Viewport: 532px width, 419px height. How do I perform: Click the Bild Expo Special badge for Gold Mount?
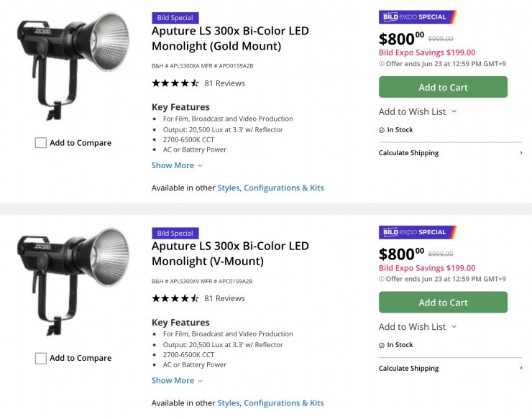418,17
